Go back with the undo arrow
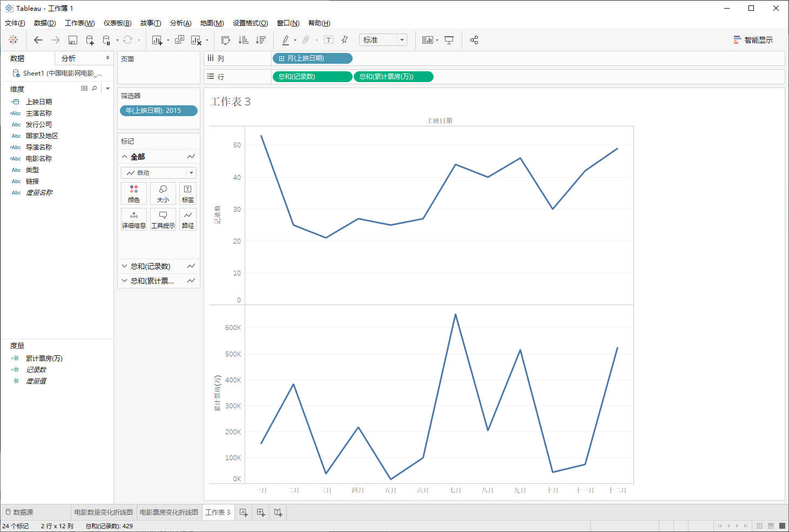Viewport: 789px width, 532px height. 38,40
